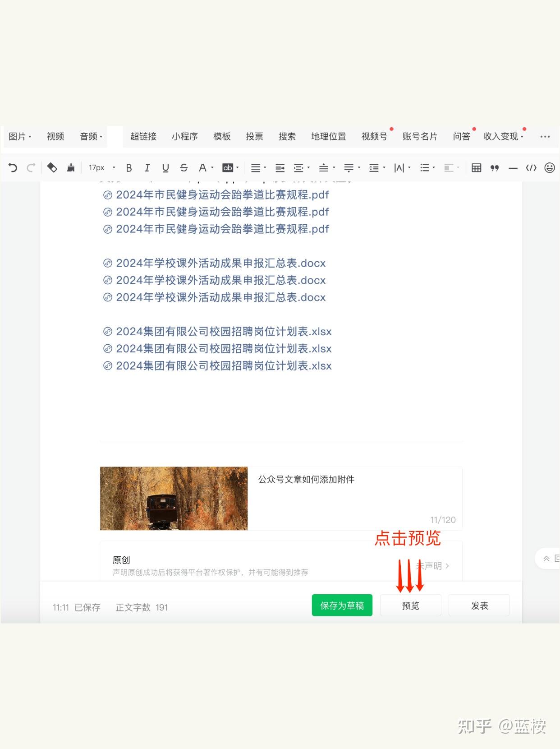Screen dimensions: 560x749
Task: Insert horizontal divider line icon
Action: 513,168
